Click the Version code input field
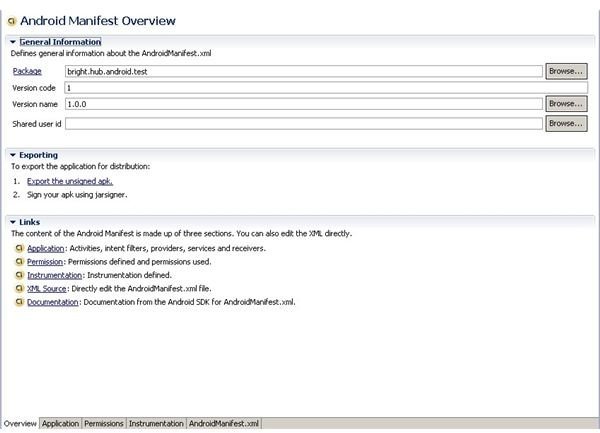Screen dimensions: 600x433 pos(326,88)
